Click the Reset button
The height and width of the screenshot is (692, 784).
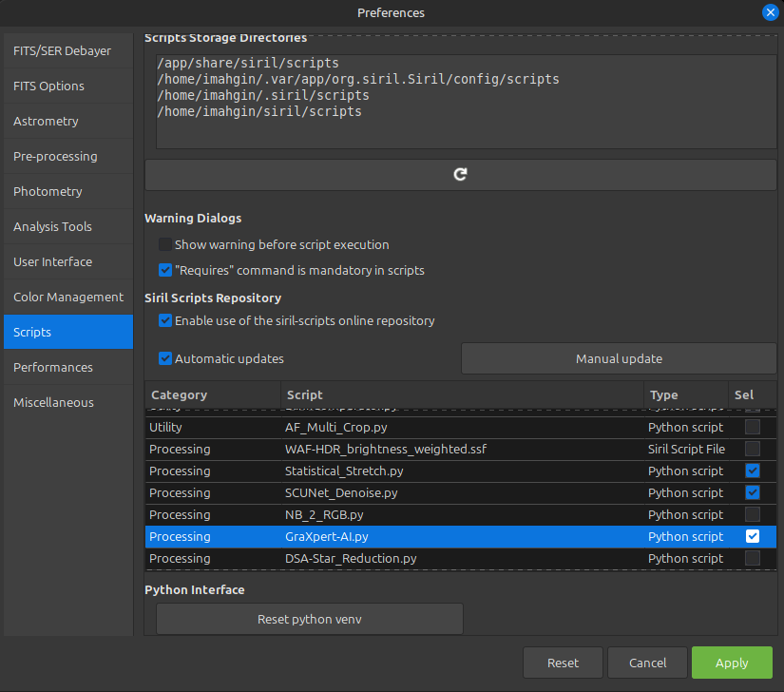(563, 663)
